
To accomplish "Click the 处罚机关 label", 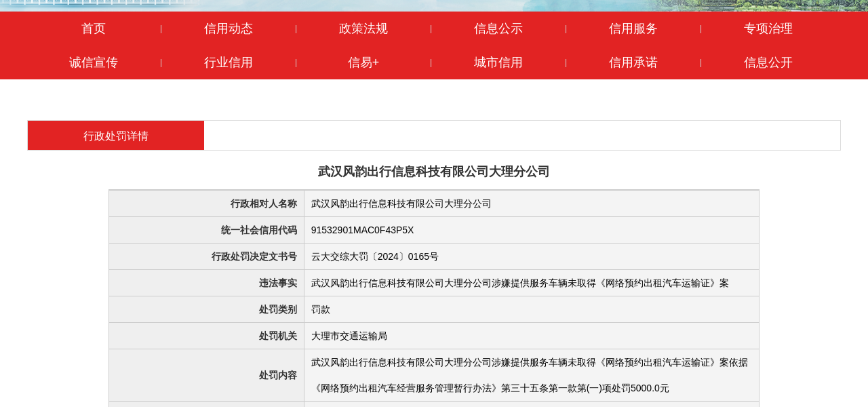I will 278,336.
